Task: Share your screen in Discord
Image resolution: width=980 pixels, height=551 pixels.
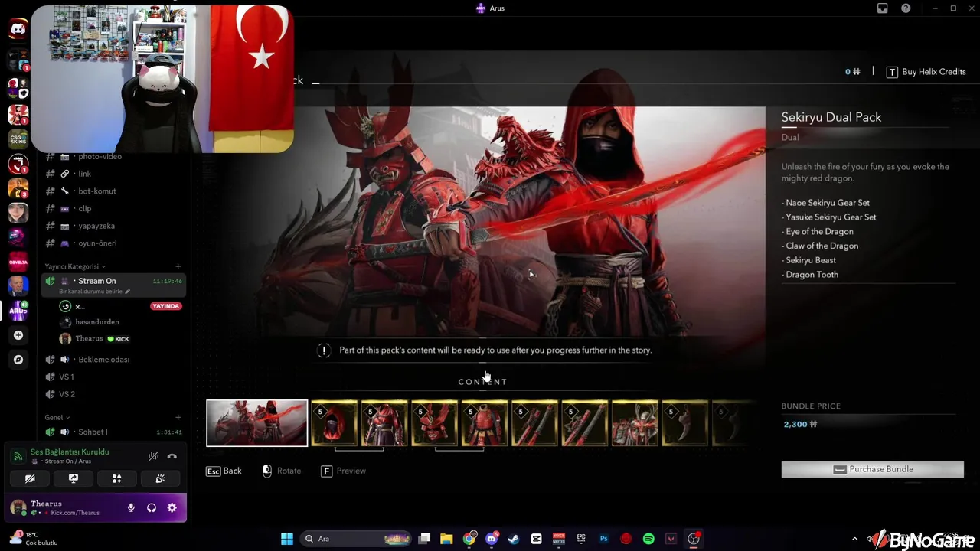Action: click(73, 478)
